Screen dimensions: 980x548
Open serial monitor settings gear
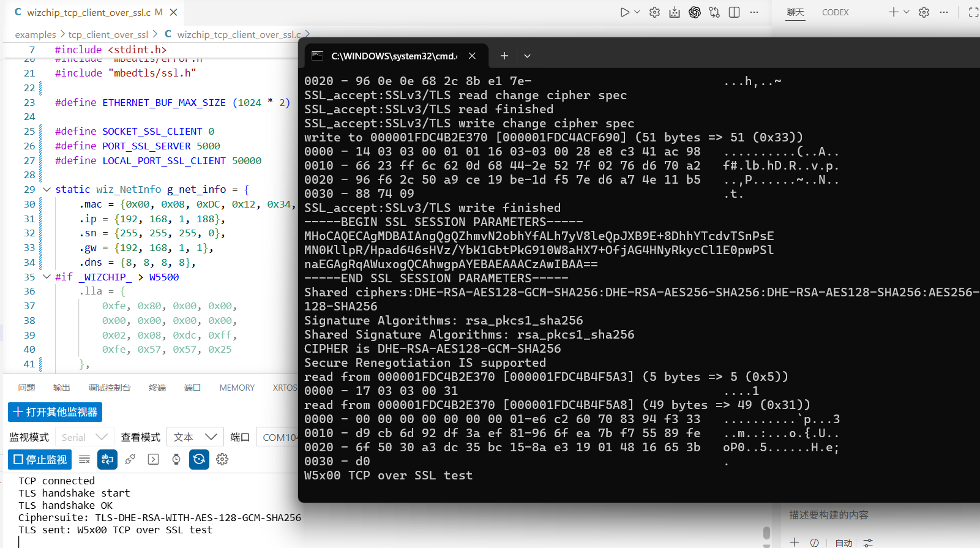(x=222, y=459)
